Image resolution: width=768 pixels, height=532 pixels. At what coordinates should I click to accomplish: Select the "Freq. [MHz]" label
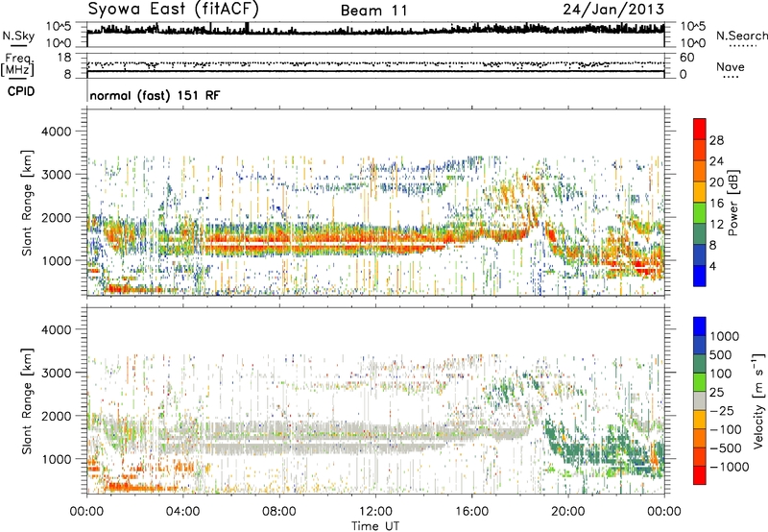point(17,65)
